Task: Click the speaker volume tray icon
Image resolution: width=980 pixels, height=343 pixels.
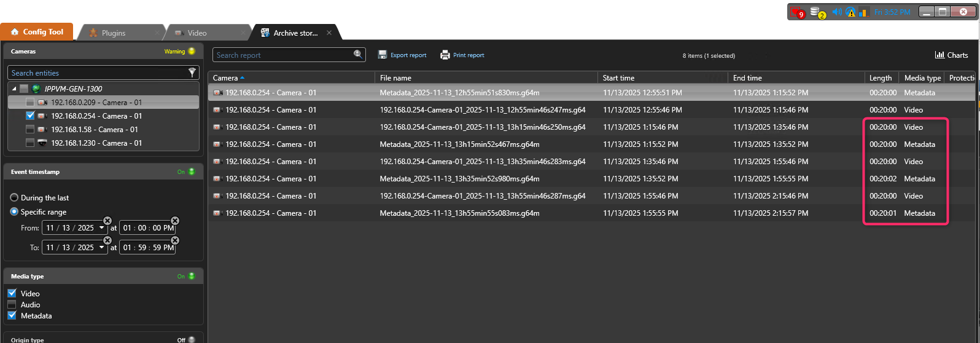Action: pos(836,12)
